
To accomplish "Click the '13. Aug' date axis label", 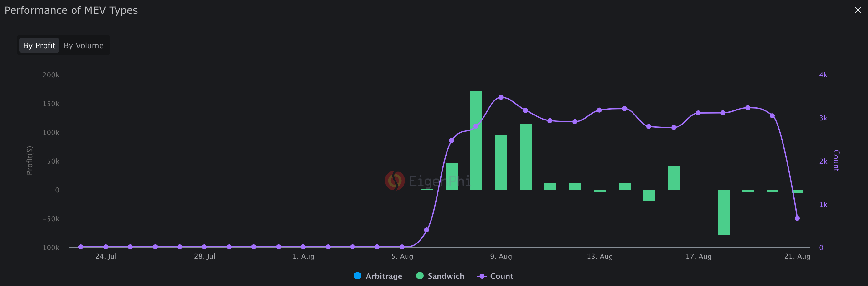I will click(x=600, y=256).
